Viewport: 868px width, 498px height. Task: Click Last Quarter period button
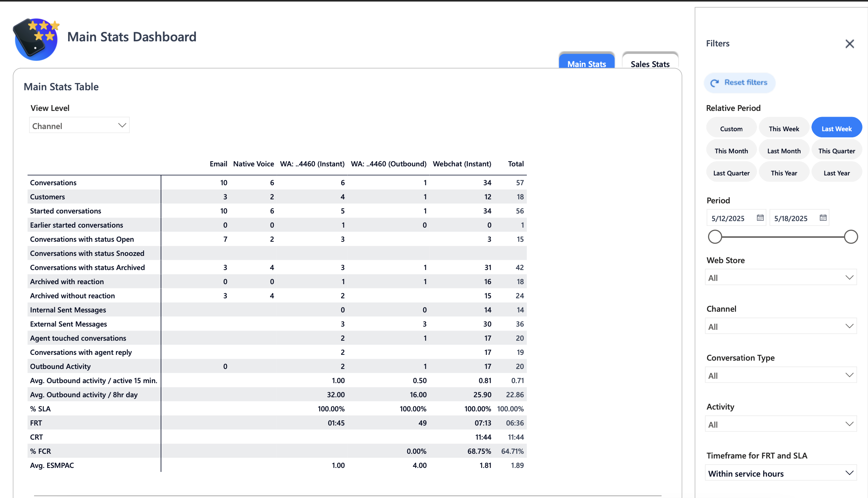[731, 173]
